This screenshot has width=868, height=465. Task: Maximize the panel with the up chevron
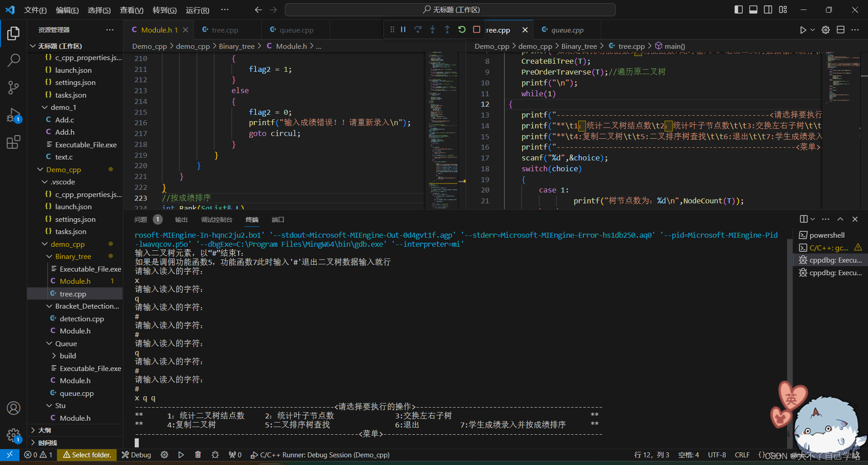pyautogui.click(x=840, y=219)
